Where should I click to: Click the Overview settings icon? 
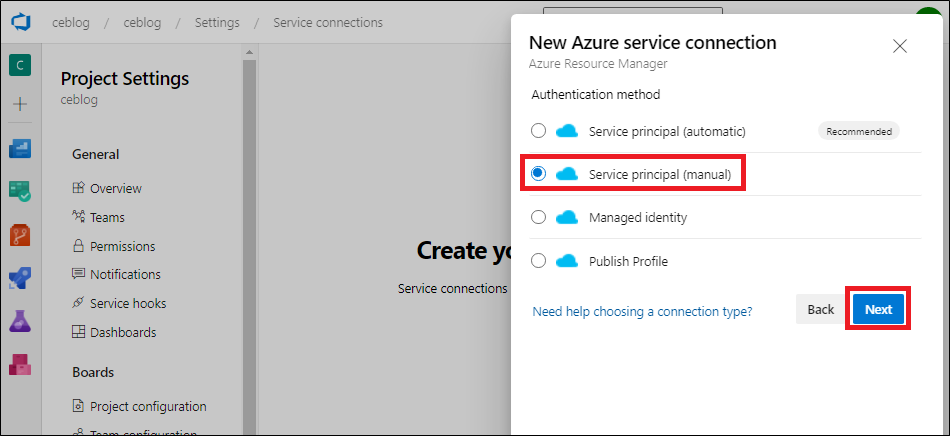[x=78, y=188]
